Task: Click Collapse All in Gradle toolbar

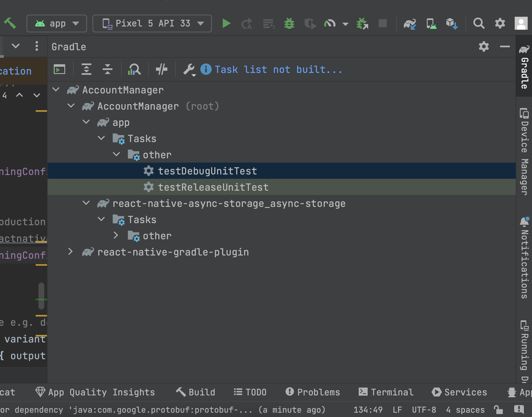Action: click(x=107, y=69)
